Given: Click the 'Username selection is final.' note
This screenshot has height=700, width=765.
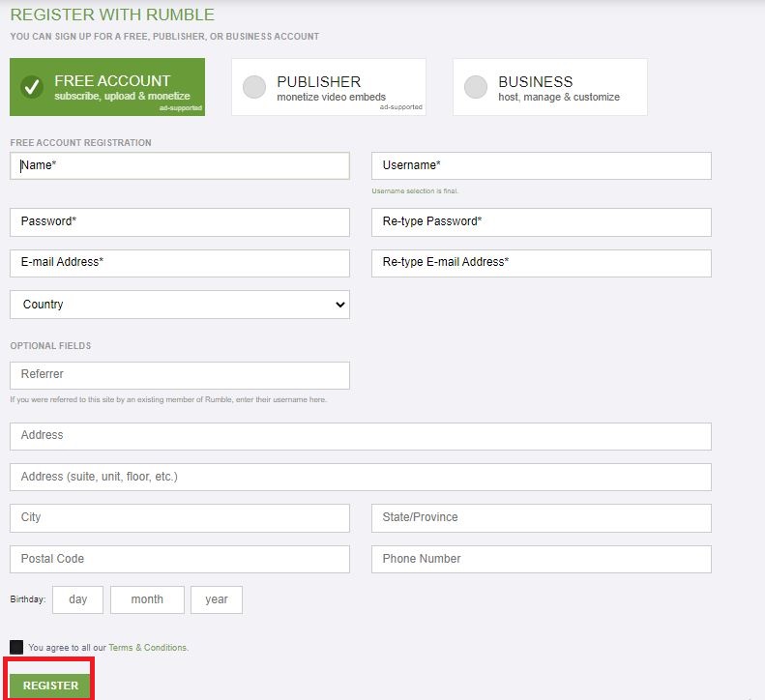Looking at the screenshot, I should point(415,190).
